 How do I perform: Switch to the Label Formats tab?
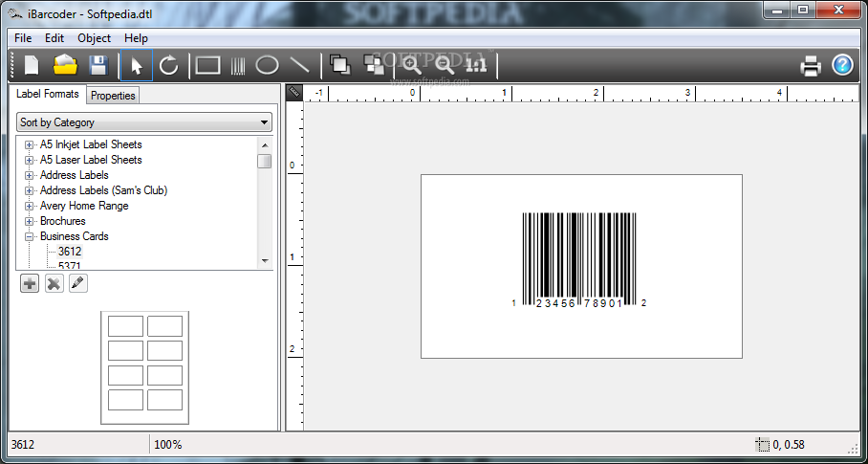[48, 94]
